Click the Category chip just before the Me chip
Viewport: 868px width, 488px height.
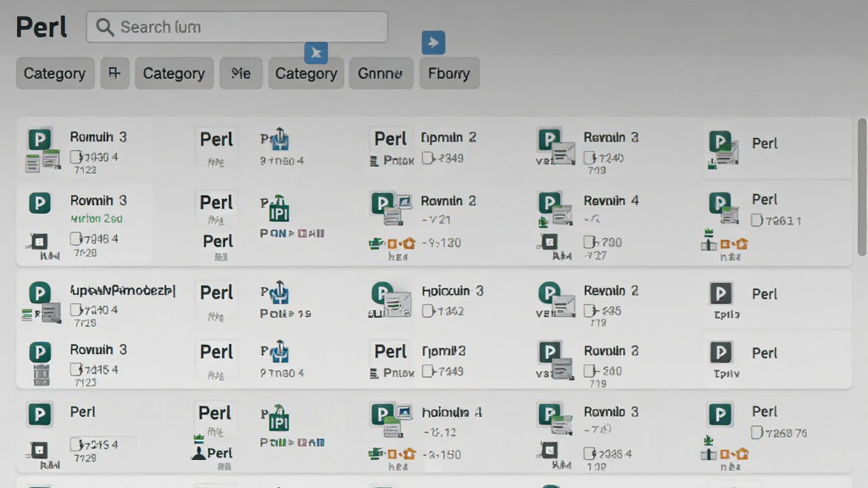[x=174, y=73]
